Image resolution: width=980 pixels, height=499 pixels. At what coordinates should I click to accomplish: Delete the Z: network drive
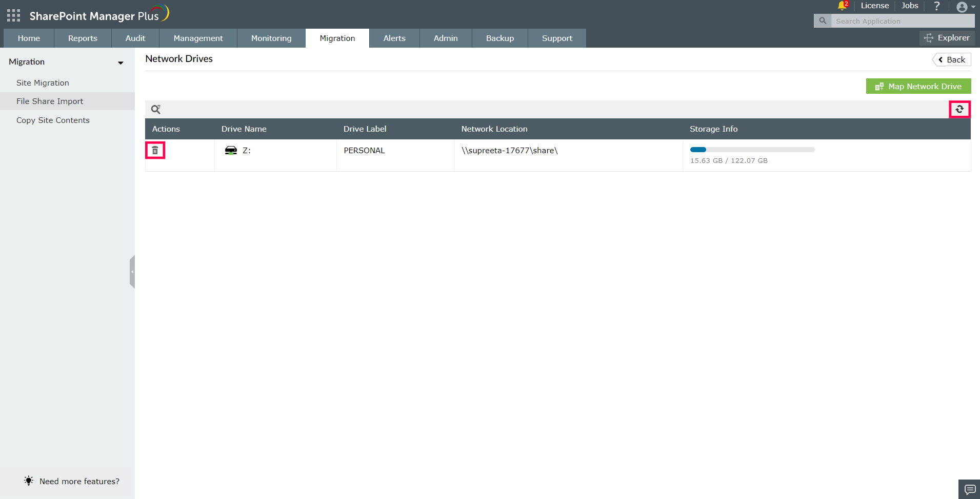click(155, 151)
